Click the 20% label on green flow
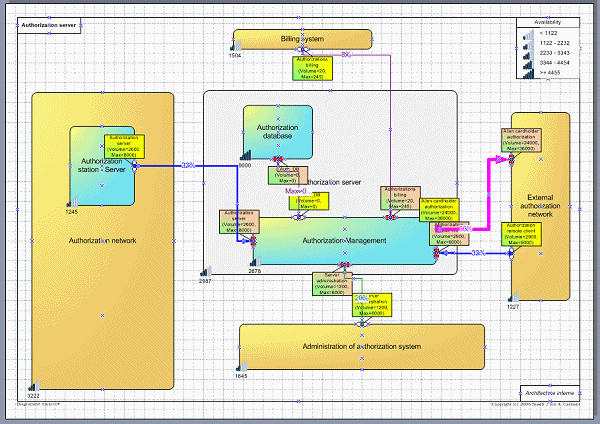This screenshot has width=600, height=424. tap(361, 298)
